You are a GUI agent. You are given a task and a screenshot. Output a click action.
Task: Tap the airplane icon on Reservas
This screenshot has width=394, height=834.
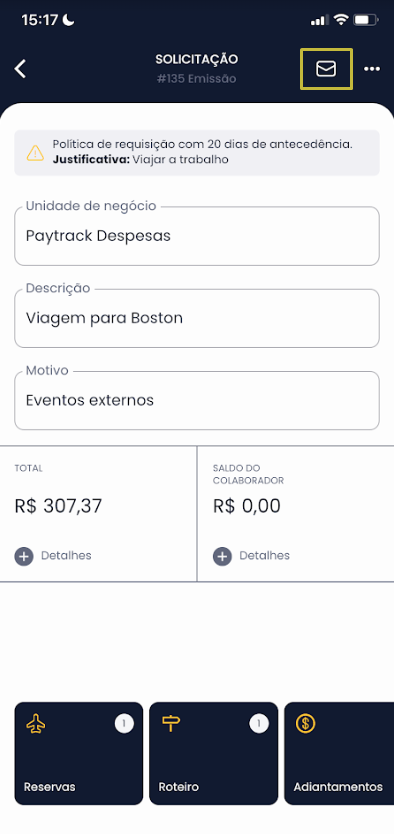coord(36,724)
